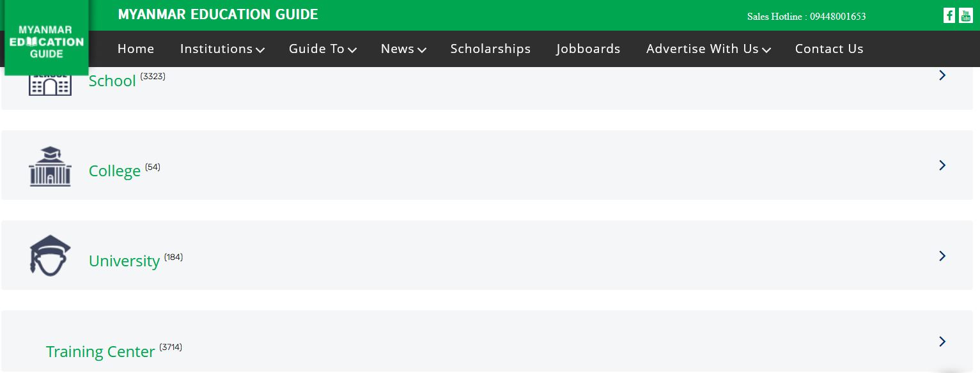Screen dimensions: 980x373
Task: Click the University category link
Action: coord(124,261)
